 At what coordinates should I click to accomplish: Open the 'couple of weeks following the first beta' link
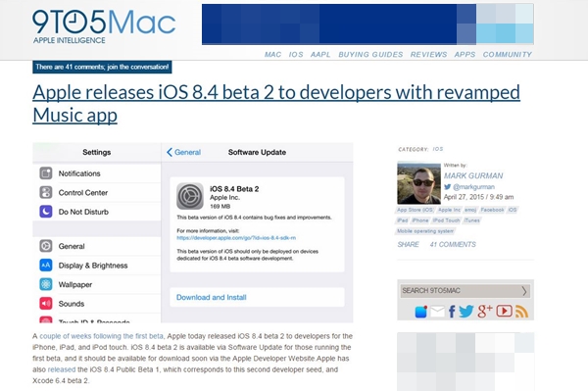101,336
